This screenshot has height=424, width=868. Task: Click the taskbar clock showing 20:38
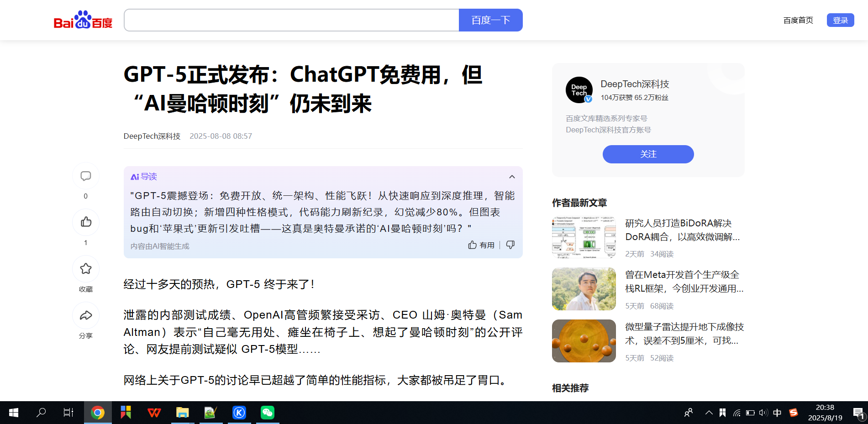(x=825, y=413)
